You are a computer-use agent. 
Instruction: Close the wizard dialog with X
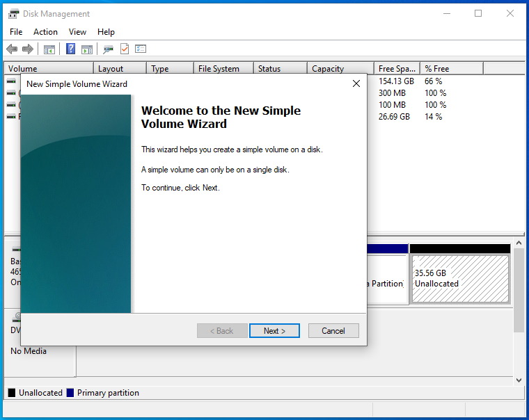click(356, 83)
